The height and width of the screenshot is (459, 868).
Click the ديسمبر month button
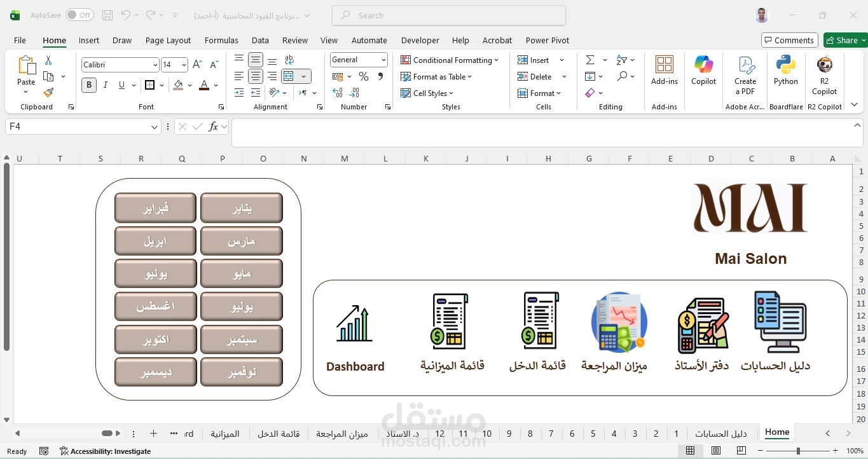point(155,372)
